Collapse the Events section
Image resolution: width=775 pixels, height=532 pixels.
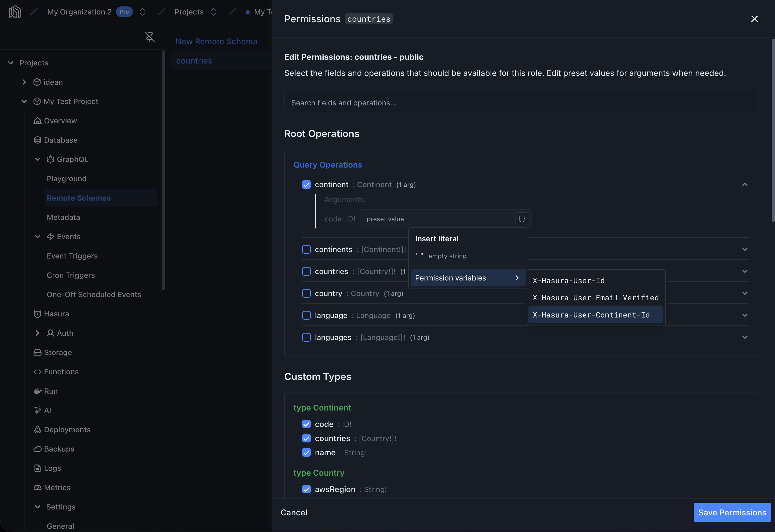(x=37, y=237)
